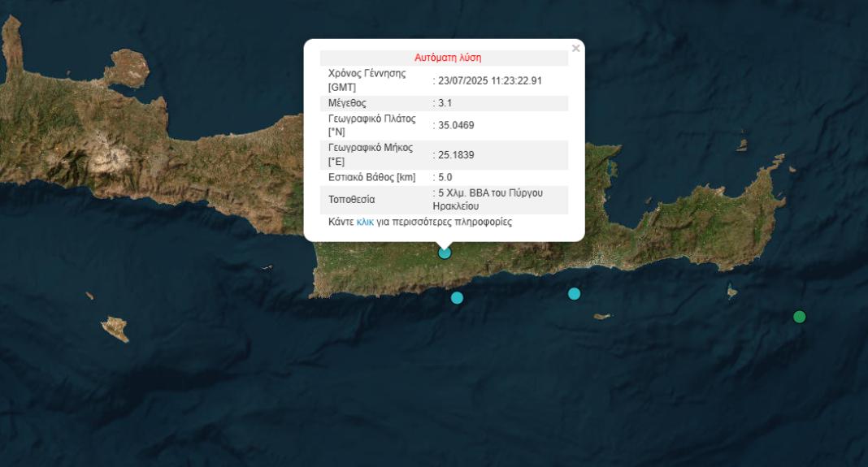Select the cyan marker beside the small islet
The image size is (868, 467).
click(574, 294)
